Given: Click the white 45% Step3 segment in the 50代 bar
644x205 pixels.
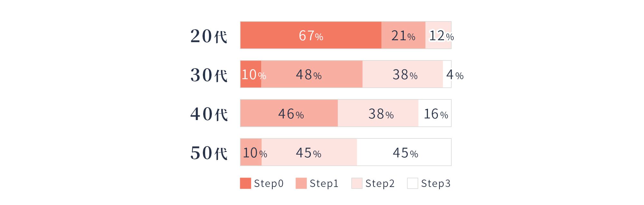Looking at the screenshot, I should (x=404, y=152).
